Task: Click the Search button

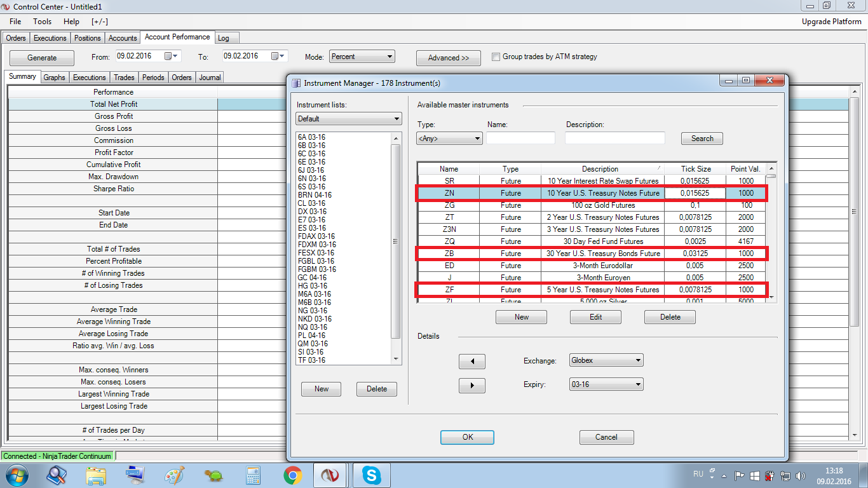Action: 702,139
